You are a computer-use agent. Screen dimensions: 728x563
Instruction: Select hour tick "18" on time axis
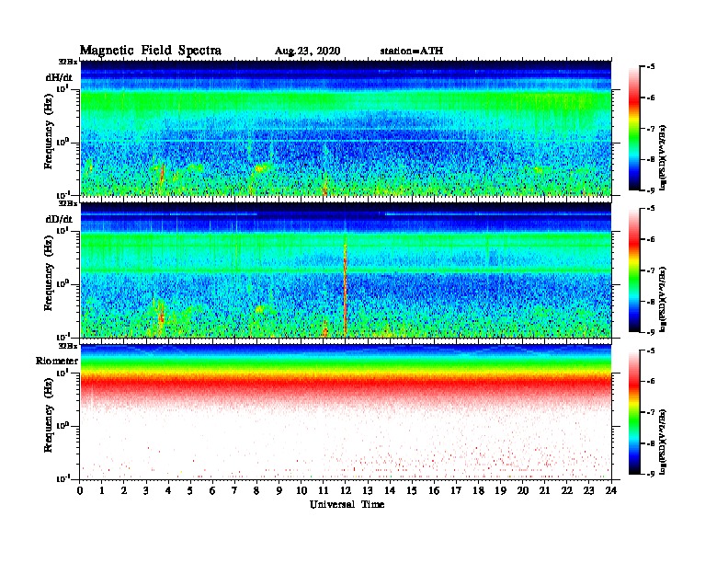[x=478, y=491]
